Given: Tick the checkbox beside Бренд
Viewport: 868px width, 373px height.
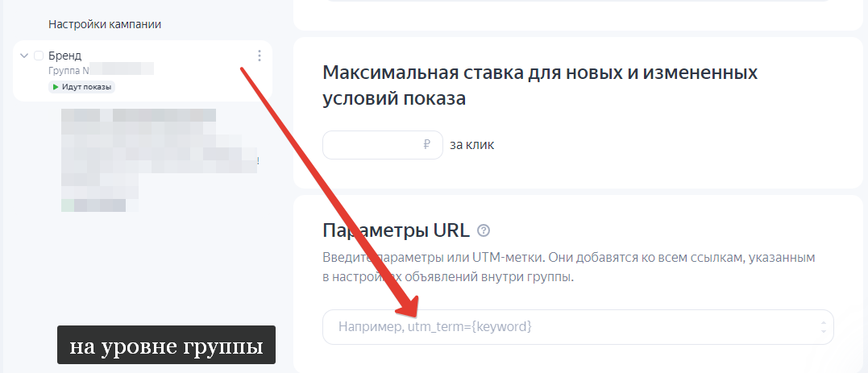Looking at the screenshot, I should point(39,56).
